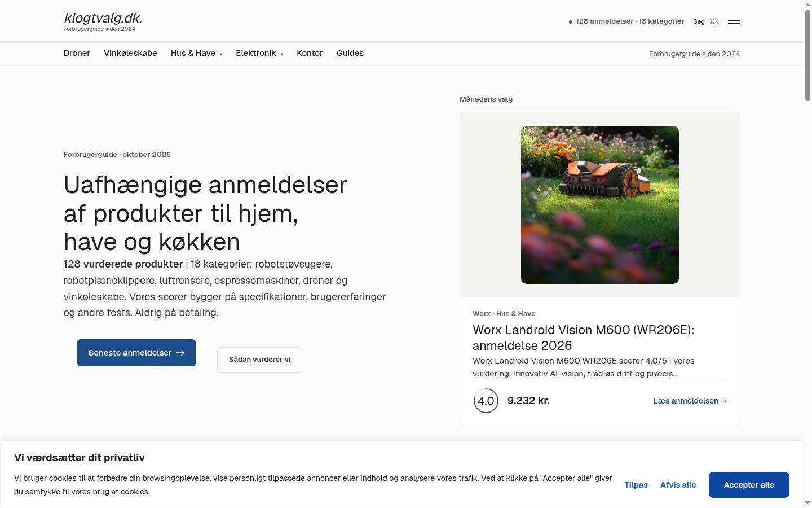
Task: Click Afvis alle cookies
Action: coord(678,485)
